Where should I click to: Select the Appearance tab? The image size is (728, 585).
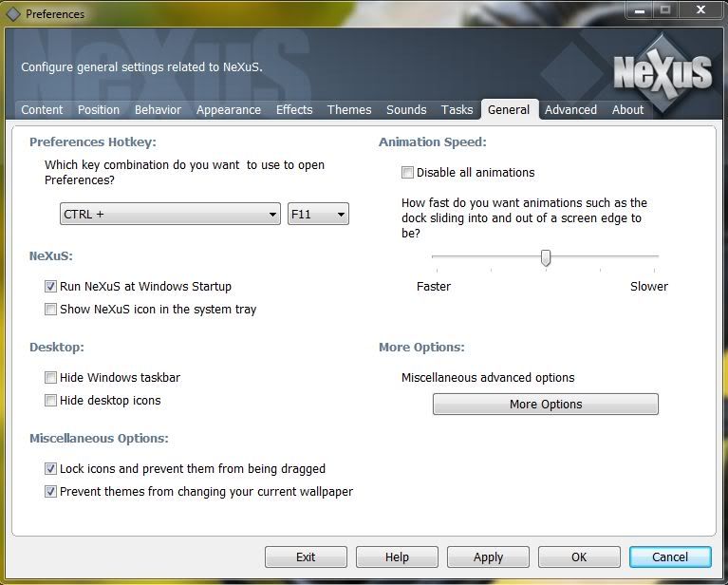tap(229, 109)
